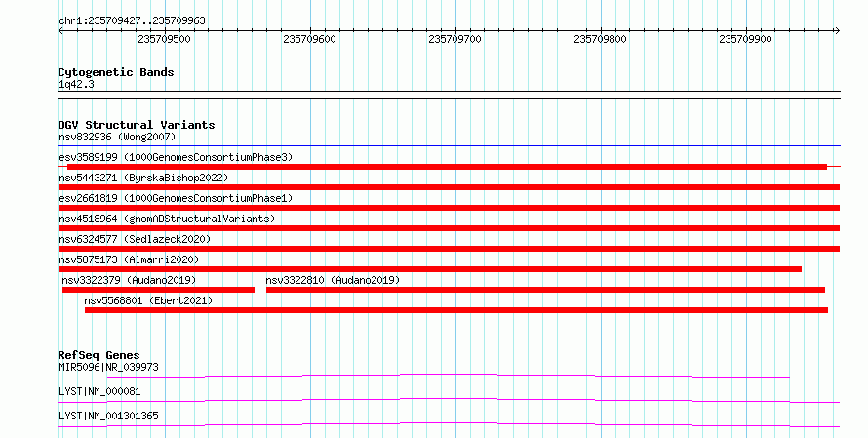This screenshot has height=438, width=868.
Task: Click the magenta MIR5096 gene line
Action: 449,376
